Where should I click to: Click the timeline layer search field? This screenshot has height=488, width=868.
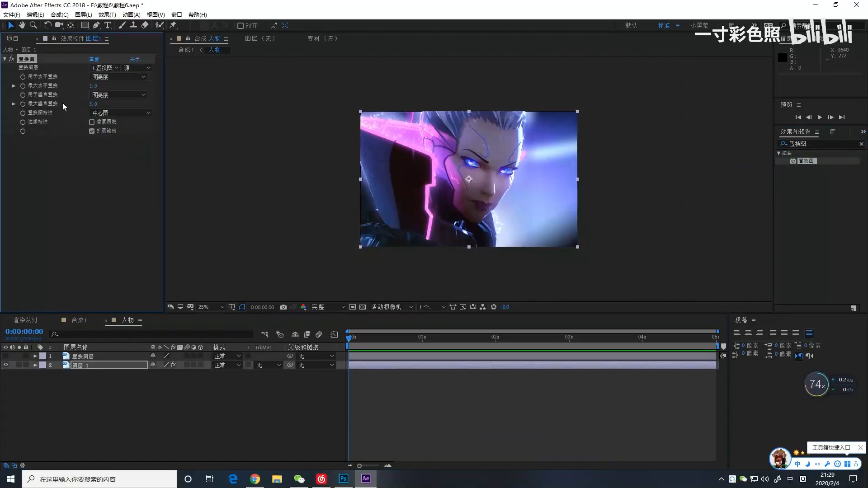tap(152, 334)
